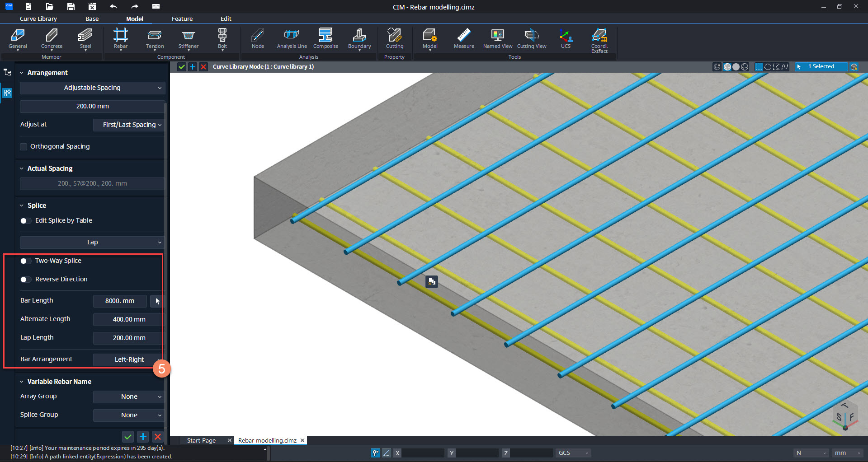Toggle Reverse Direction switch

(26, 280)
